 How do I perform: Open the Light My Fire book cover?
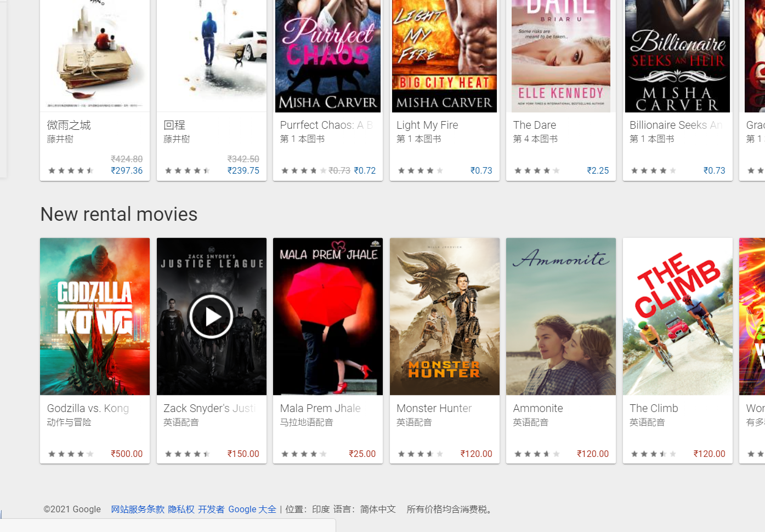point(445,56)
